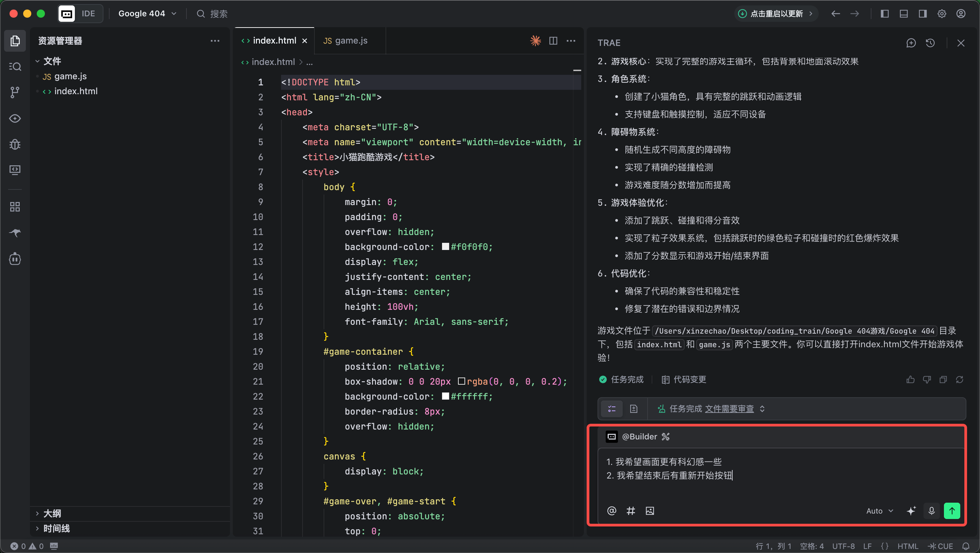Split the editor with the split icon
The image size is (980, 553).
pos(553,41)
